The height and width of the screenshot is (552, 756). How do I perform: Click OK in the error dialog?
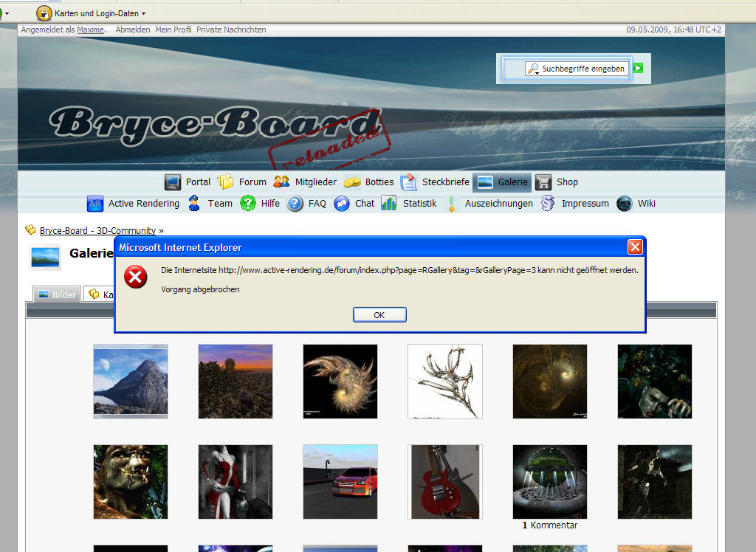point(379,315)
